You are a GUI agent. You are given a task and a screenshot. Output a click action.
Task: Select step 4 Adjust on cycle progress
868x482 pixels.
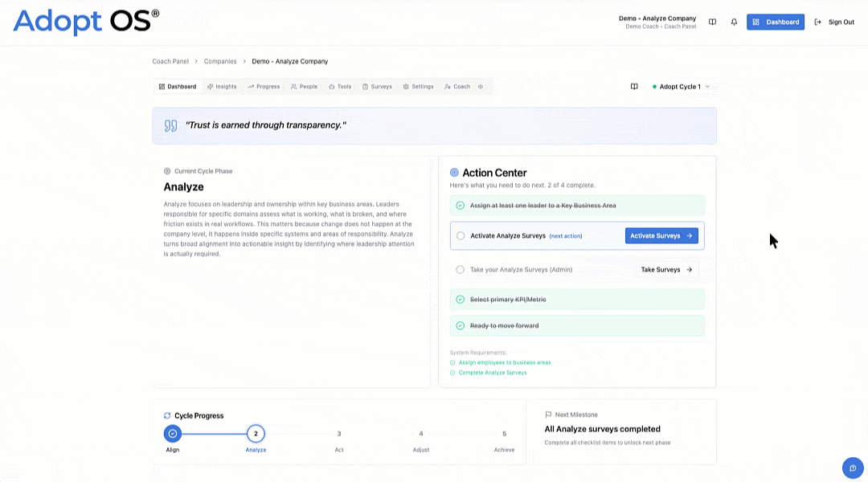pos(421,433)
